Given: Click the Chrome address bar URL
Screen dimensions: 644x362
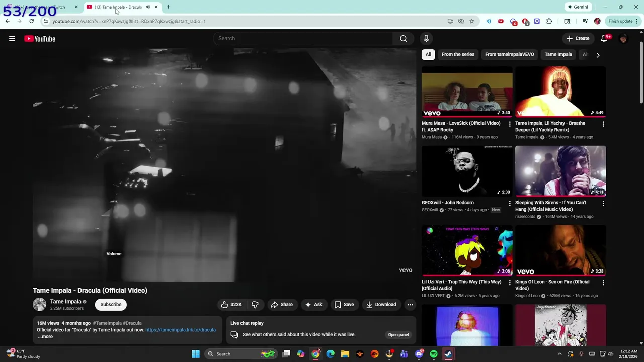Looking at the screenshot, I should (129, 21).
